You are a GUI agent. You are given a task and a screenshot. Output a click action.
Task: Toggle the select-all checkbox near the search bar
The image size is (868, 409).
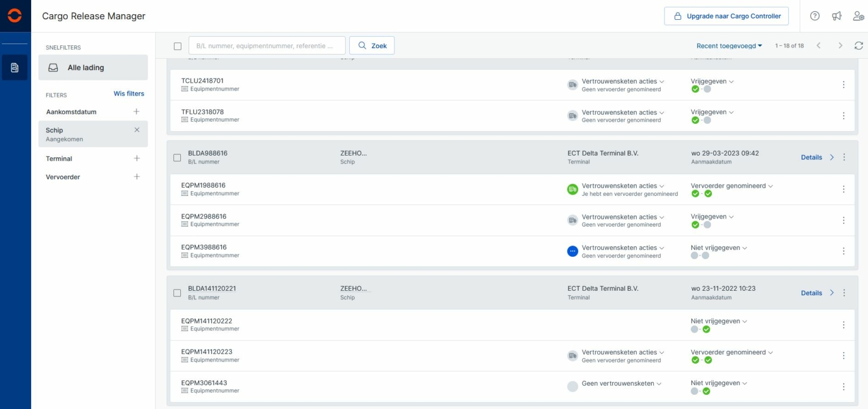click(177, 45)
